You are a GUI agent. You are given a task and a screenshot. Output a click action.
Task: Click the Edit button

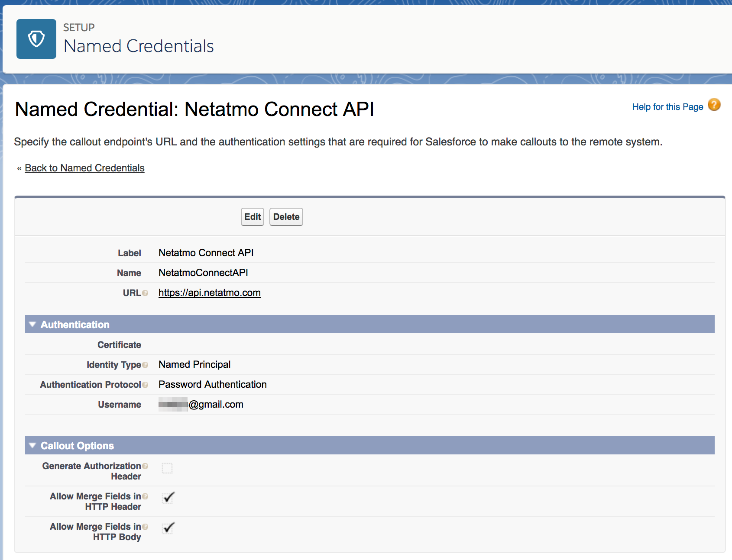pyautogui.click(x=253, y=217)
